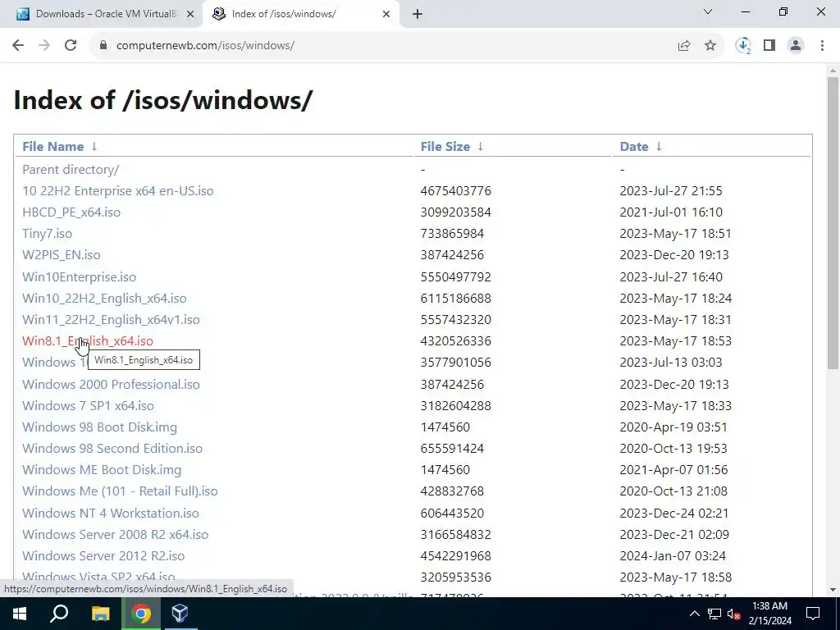Reload the current page
Image resolution: width=840 pixels, height=630 pixels.
71,46
